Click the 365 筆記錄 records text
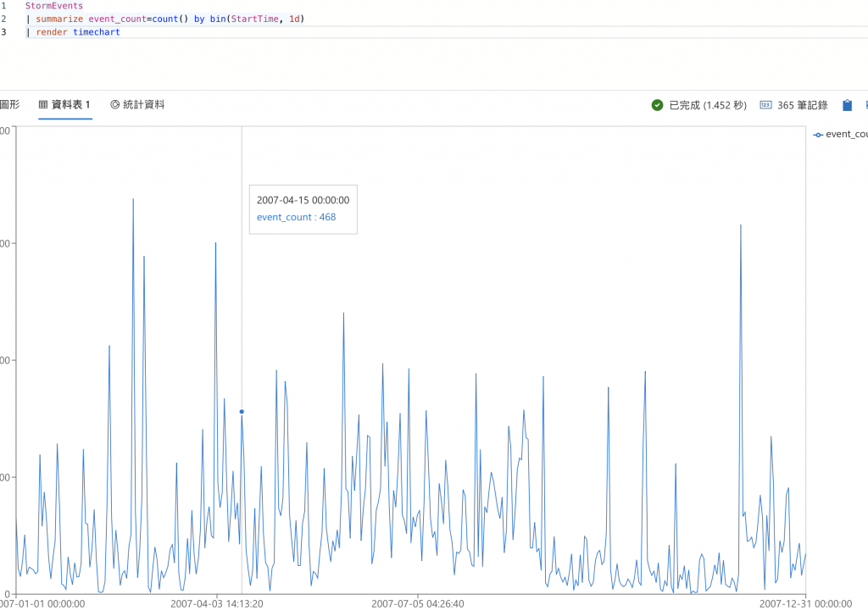The width and height of the screenshot is (868, 616). [802, 105]
